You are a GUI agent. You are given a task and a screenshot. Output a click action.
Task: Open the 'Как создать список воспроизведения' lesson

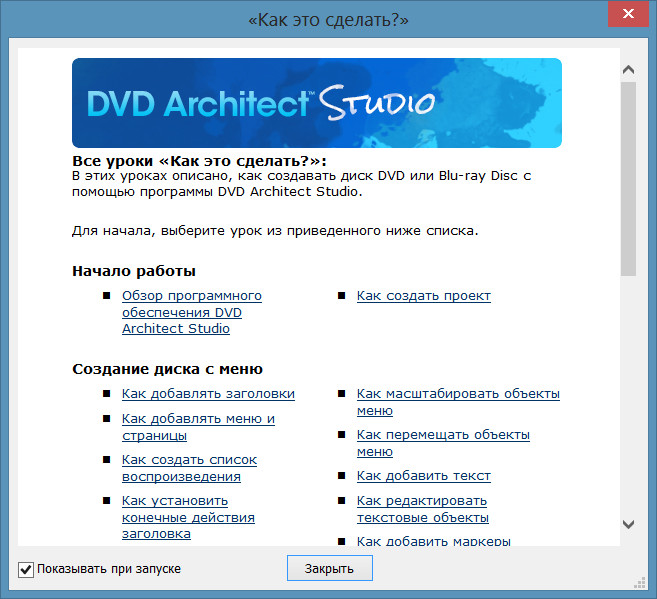click(189, 468)
